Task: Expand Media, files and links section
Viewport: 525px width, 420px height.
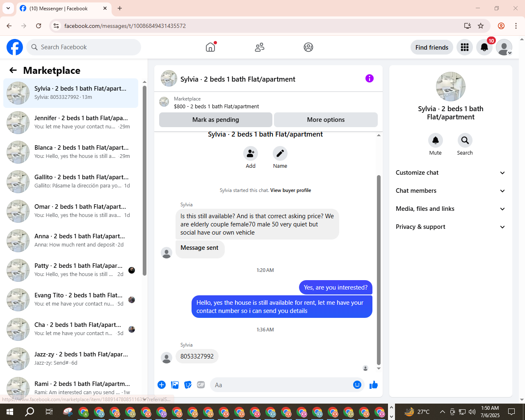Action: (x=450, y=209)
